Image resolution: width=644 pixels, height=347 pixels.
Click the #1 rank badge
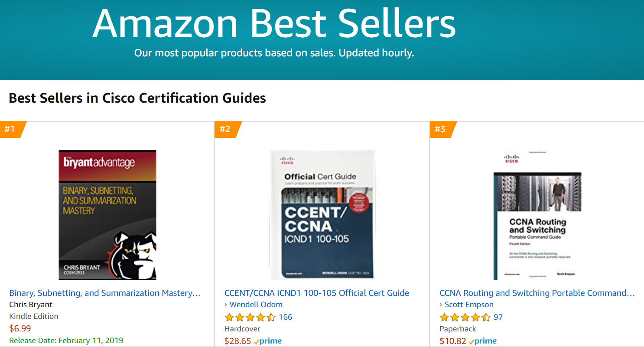click(12, 129)
